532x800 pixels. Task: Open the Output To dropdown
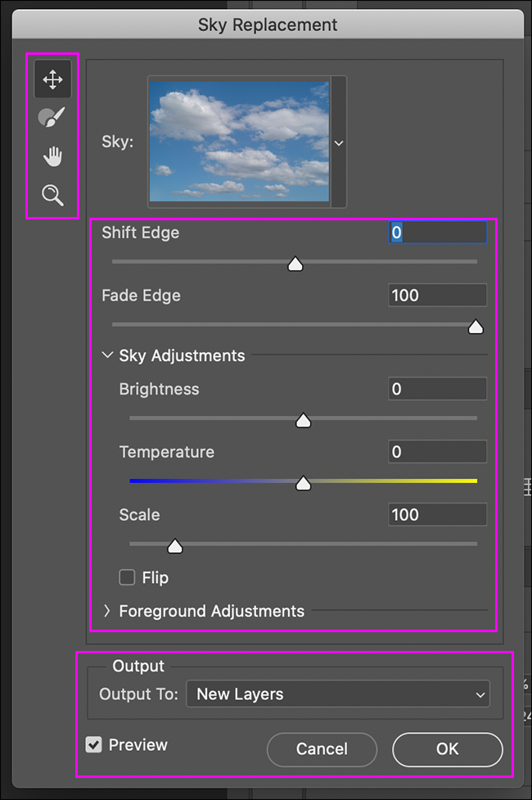coord(337,694)
